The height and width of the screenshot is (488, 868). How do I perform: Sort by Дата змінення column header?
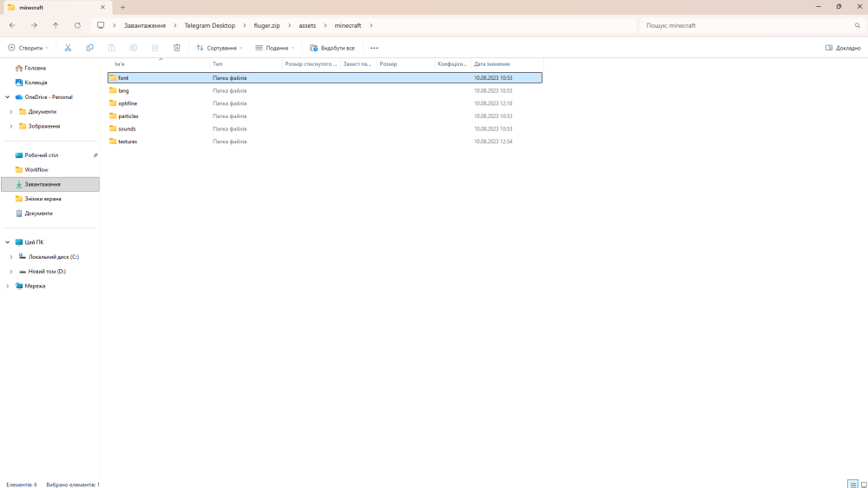[507, 64]
